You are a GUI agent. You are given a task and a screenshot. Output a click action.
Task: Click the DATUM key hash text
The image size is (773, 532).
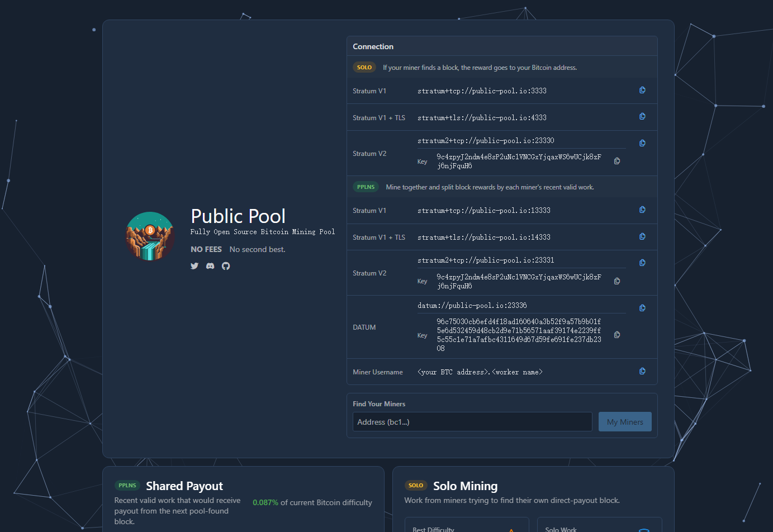519,335
